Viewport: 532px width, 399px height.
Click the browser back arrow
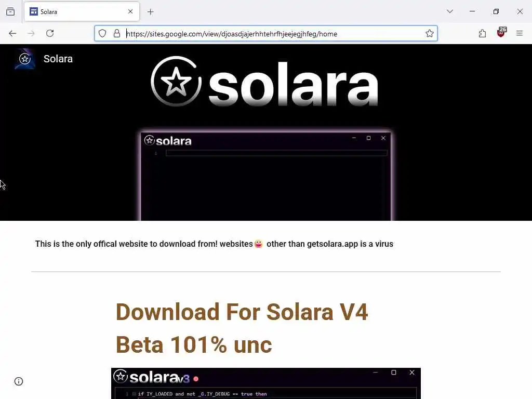pos(12,33)
